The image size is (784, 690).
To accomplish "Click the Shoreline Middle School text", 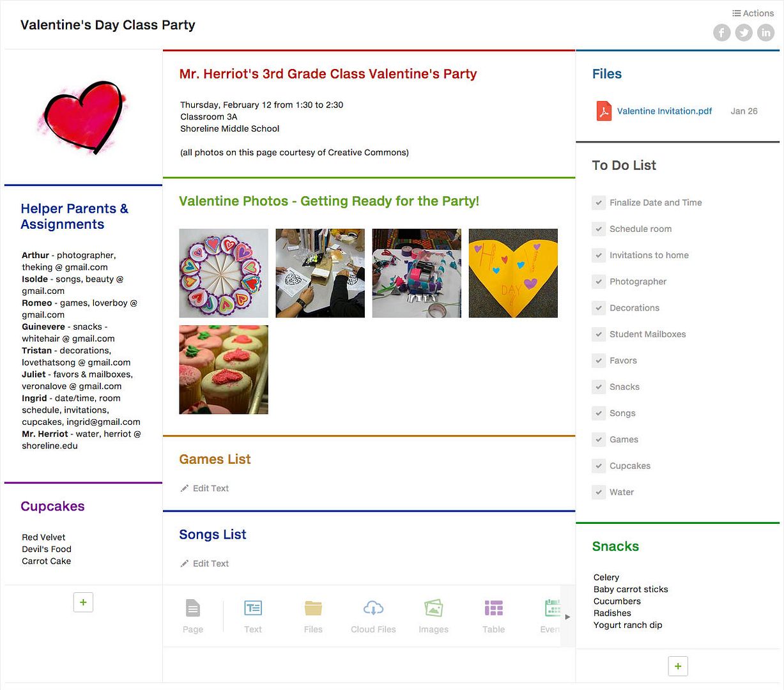I will (x=230, y=128).
